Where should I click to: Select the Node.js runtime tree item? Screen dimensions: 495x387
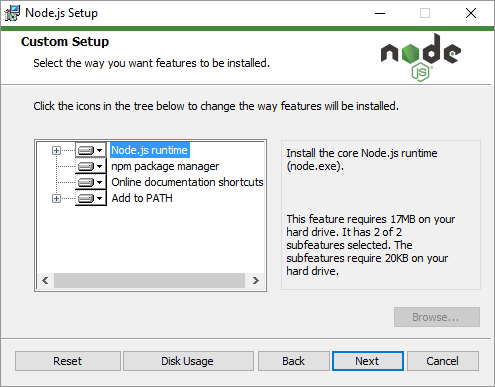pos(150,150)
